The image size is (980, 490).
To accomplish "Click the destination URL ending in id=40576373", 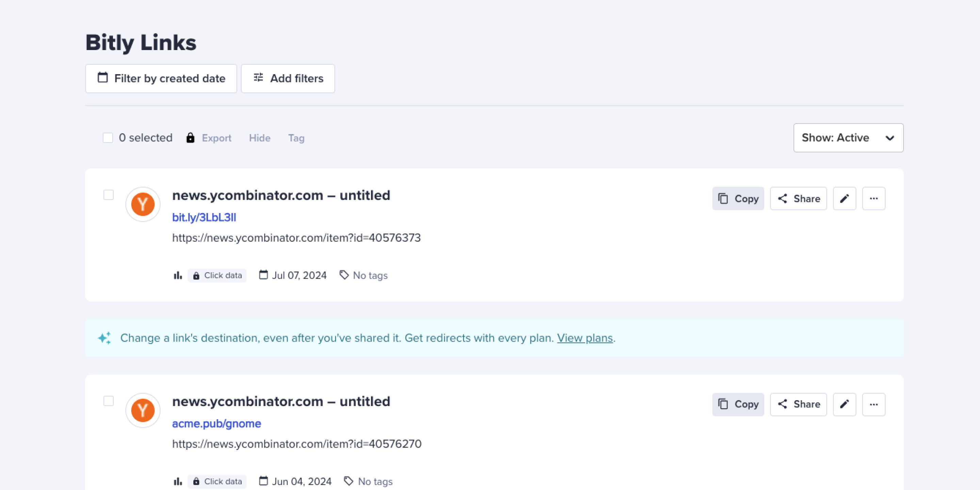I will coord(296,238).
